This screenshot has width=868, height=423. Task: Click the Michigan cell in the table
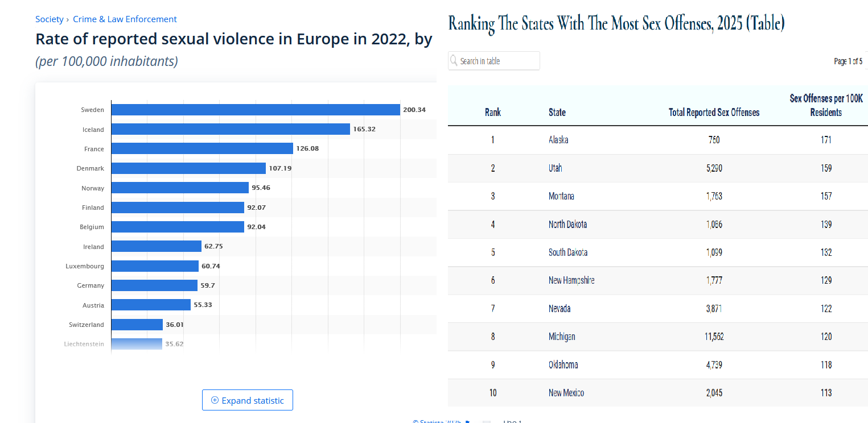tap(562, 337)
